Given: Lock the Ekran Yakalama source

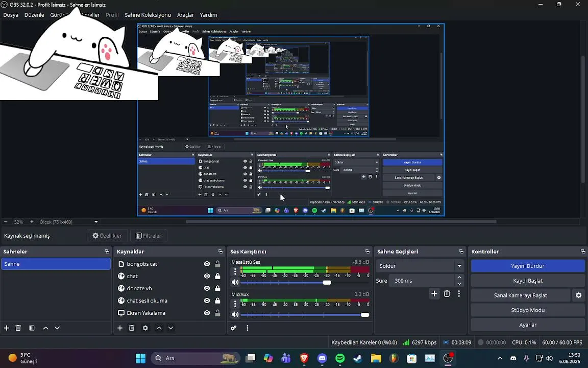Looking at the screenshot, I should pyautogui.click(x=217, y=313).
